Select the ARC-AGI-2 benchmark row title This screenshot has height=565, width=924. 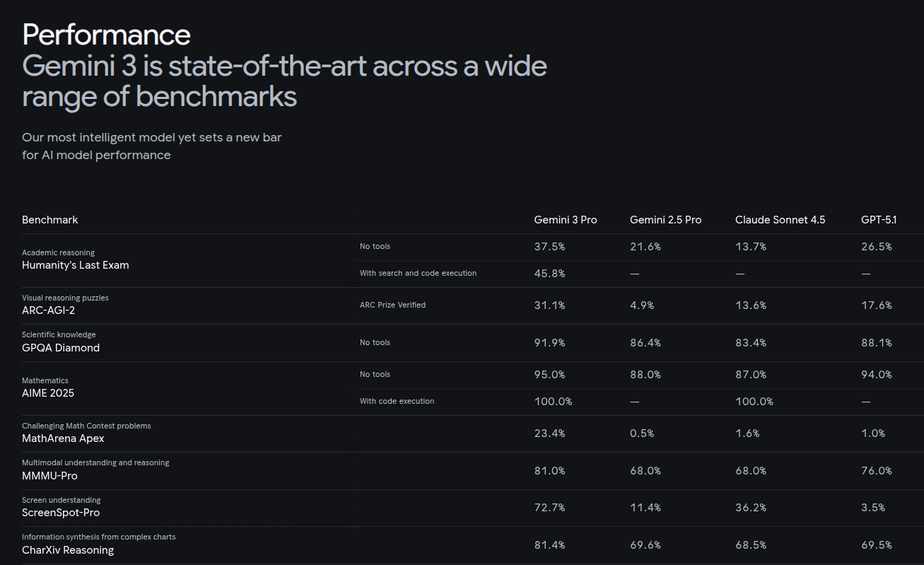[x=49, y=310]
